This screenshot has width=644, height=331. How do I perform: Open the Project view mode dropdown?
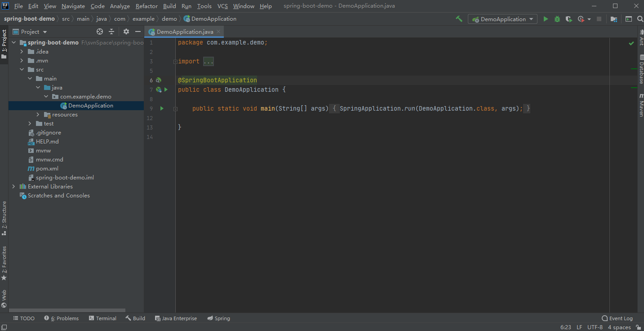point(30,31)
